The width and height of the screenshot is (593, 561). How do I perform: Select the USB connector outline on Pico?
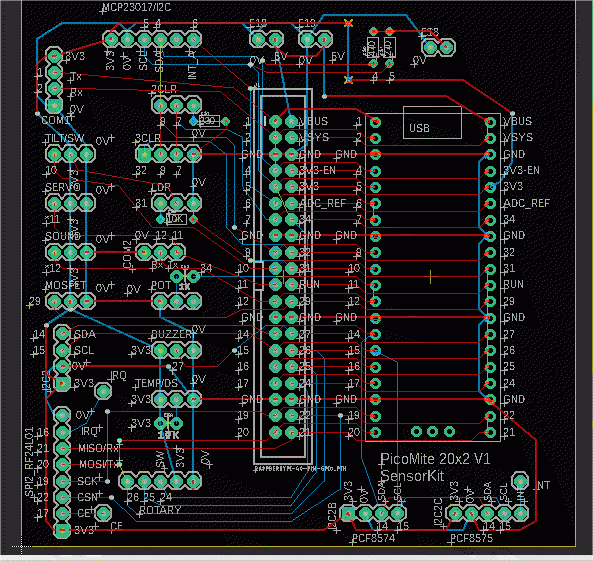(432, 122)
